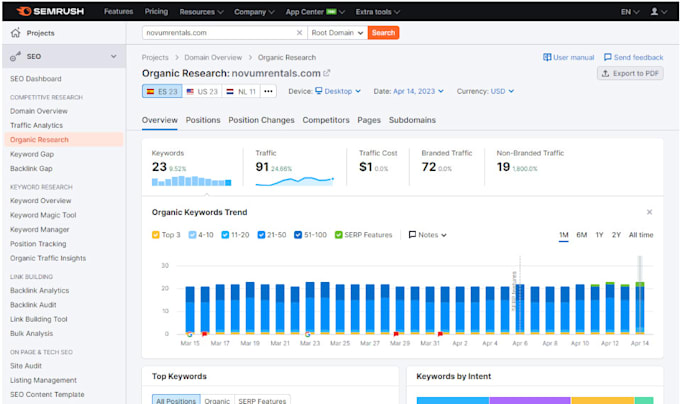This screenshot has width=680, height=404.
Task: Open the Notes dropdown
Action: [x=428, y=235]
